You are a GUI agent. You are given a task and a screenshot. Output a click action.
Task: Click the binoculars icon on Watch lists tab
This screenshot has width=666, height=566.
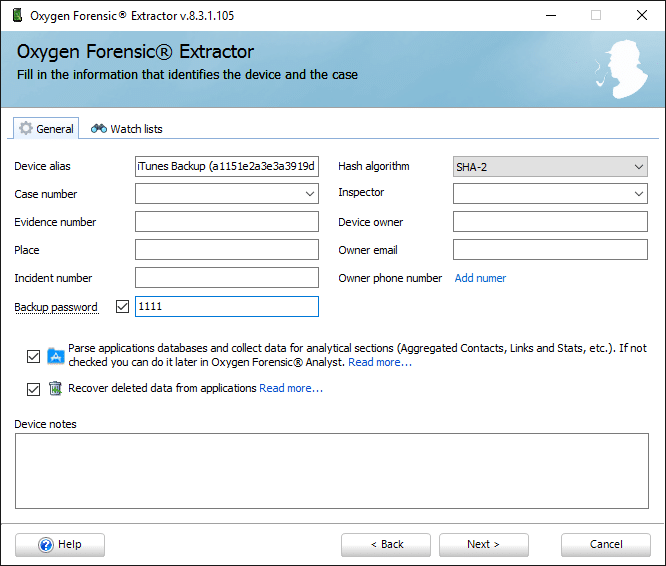[99, 128]
